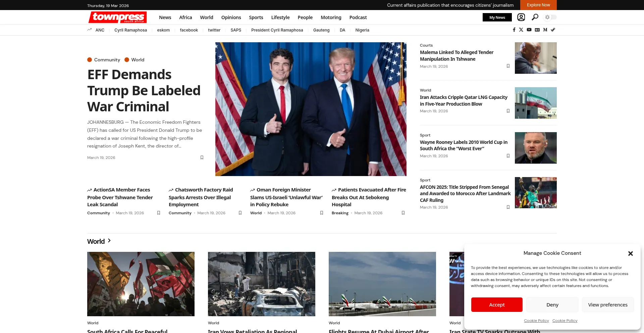Click the Explore Now button
The image size is (644, 333).
tap(538, 5)
